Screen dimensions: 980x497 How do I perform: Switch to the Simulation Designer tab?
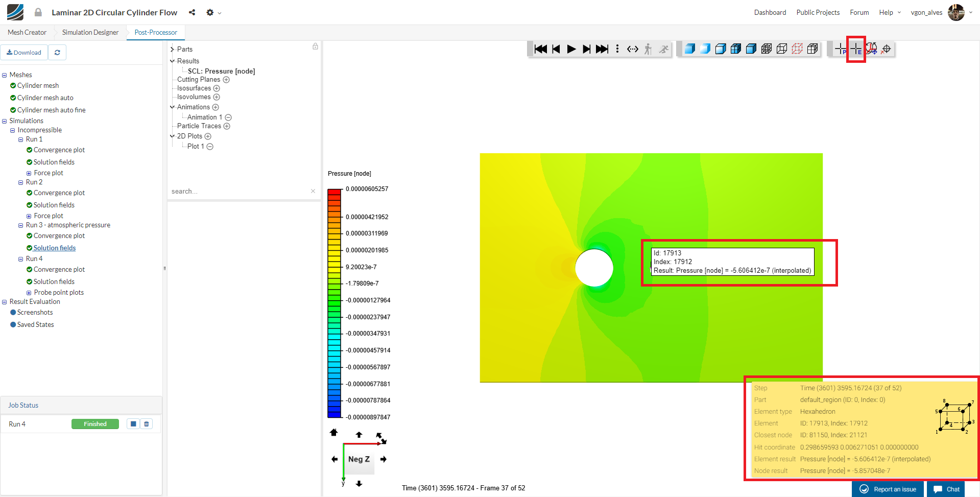[x=90, y=32]
